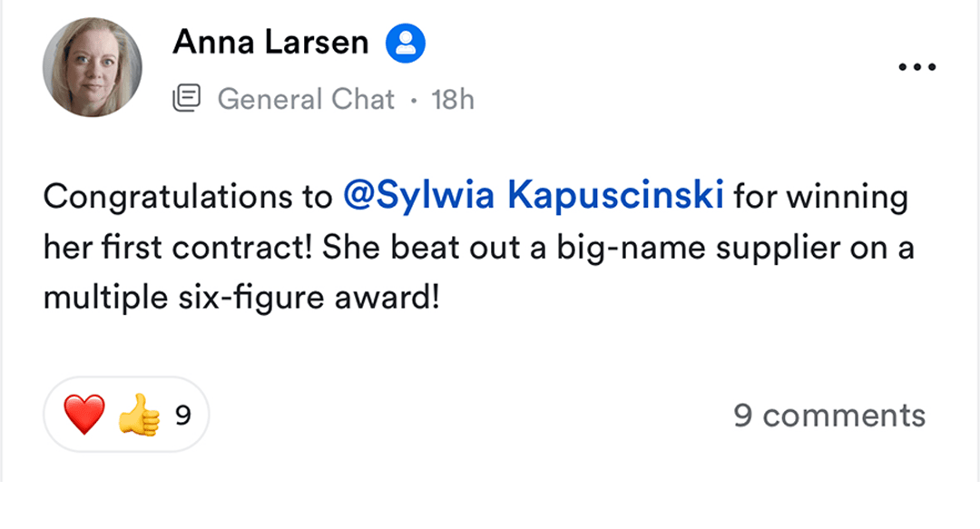
Task: Click the "multiple six-figure award!" text line
Action: [x=241, y=297]
